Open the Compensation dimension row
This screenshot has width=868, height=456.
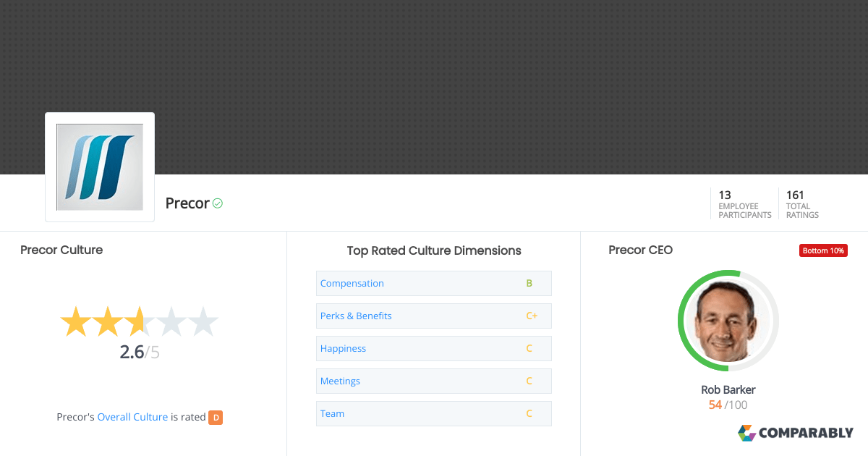pyautogui.click(x=434, y=283)
